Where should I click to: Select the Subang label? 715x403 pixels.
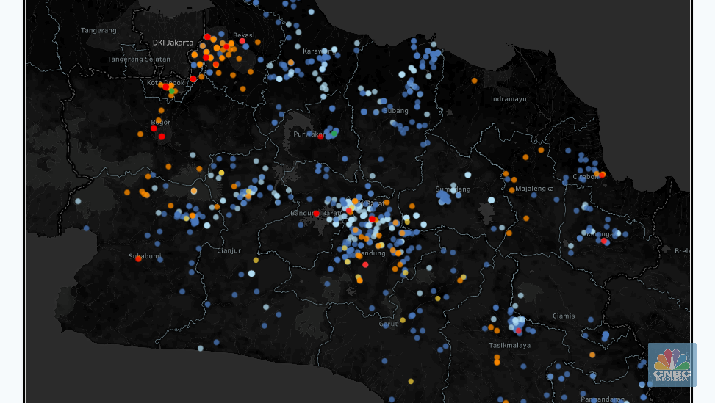pos(396,110)
